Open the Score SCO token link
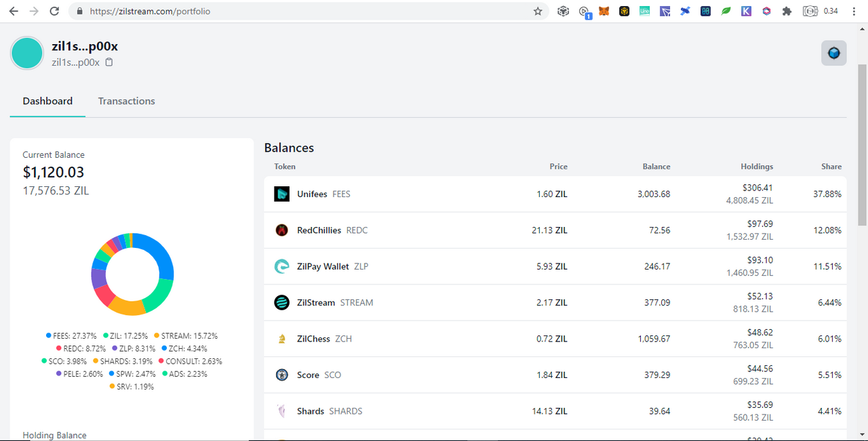 (319, 375)
